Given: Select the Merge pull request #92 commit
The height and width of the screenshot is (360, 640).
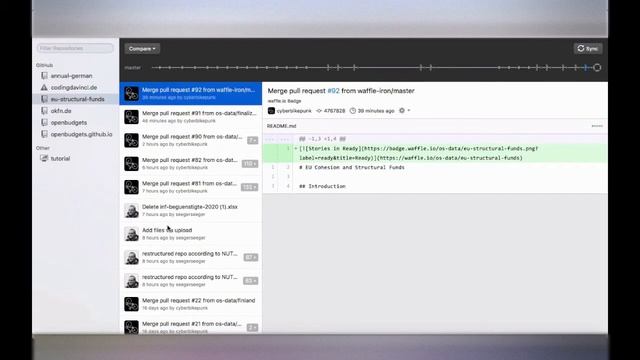Looking at the screenshot, I should click(191, 93).
